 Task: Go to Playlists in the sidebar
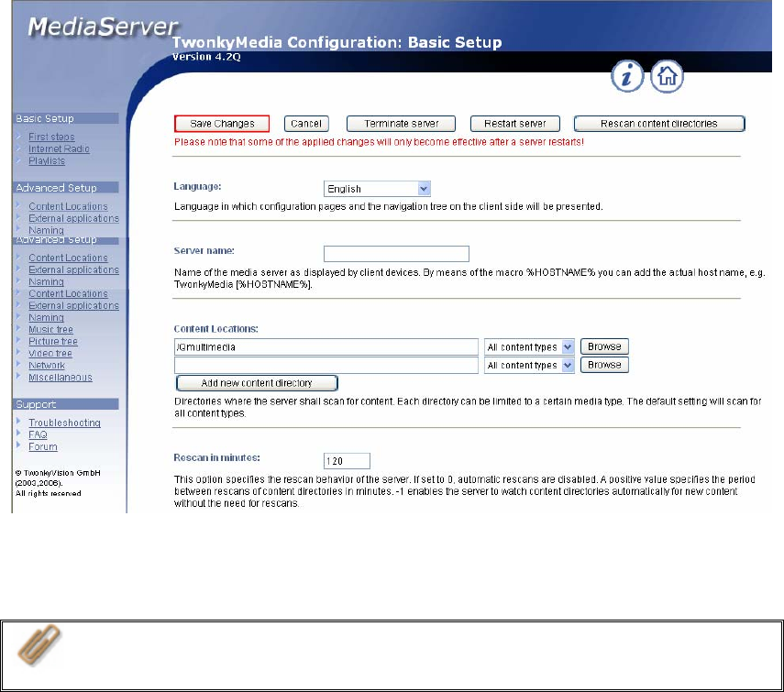(x=47, y=161)
